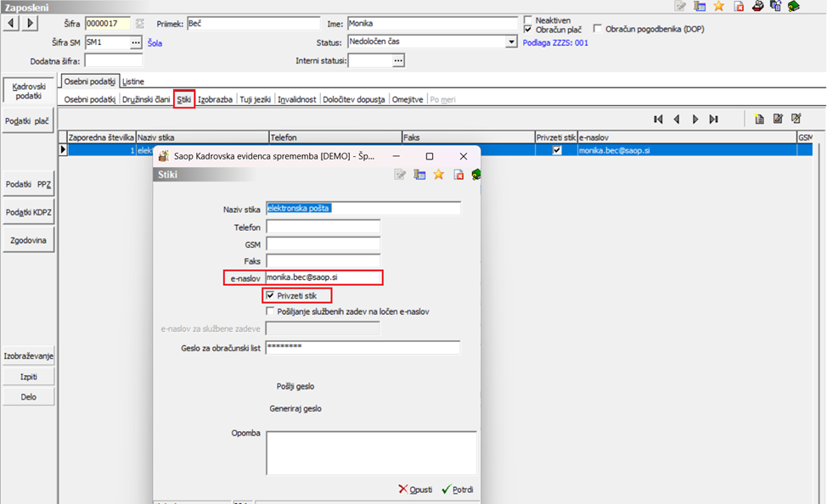Click the printer icon in Zaposleni toolbar
This screenshot has width=827, height=504.
(x=758, y=6)
